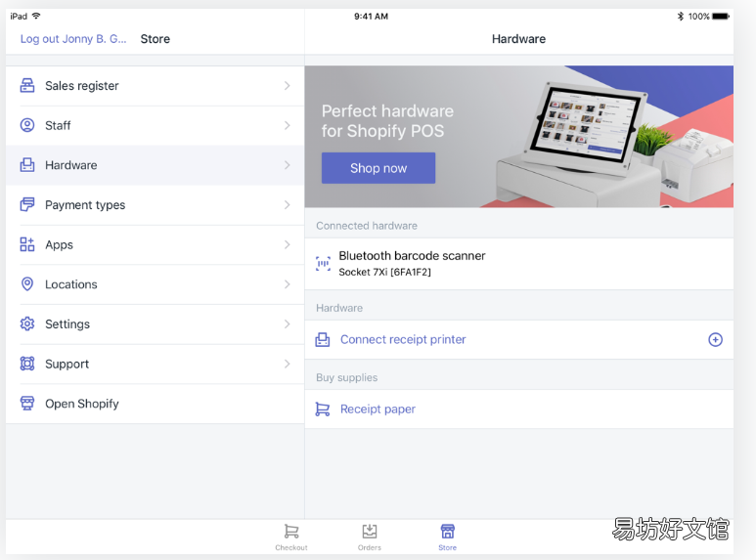Expand Sales register chevron
The height and width of the screenshot is (560, 756).
coord(288,86)
